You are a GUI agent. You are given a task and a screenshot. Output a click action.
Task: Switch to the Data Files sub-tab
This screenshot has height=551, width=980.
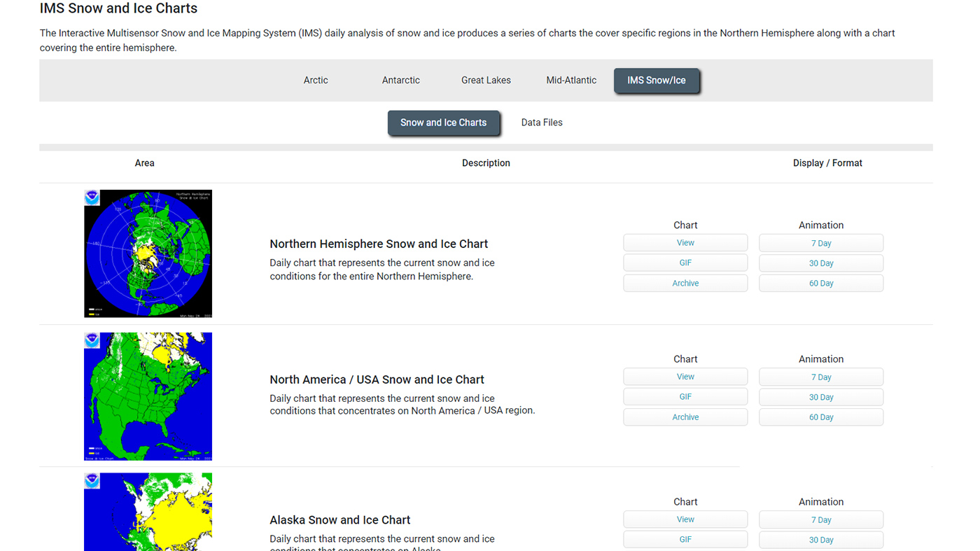(x=541, y=123)
